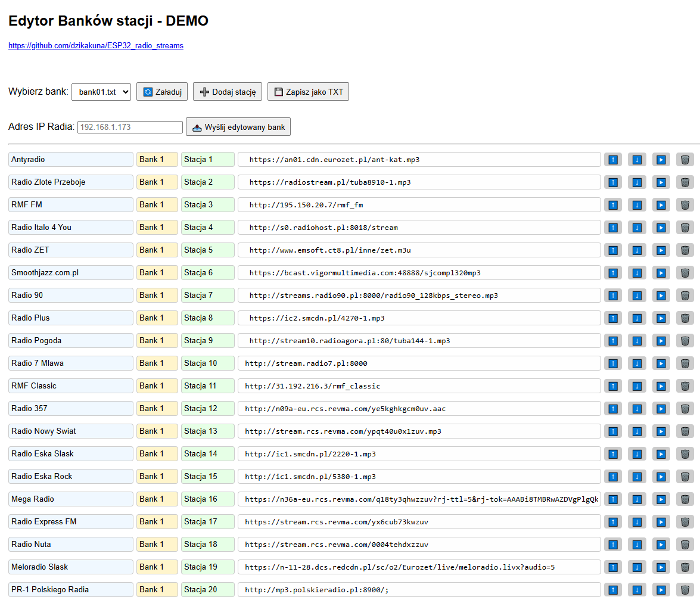The width and height of the screenshot is (700, 600).
Task: Click Wyślij edytowany bank button
Action: pos(238,127)
